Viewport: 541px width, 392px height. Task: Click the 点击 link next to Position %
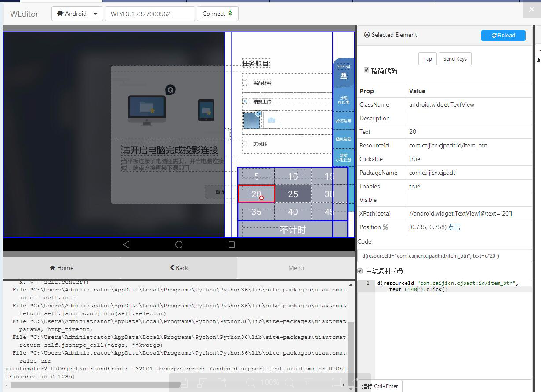454,227
